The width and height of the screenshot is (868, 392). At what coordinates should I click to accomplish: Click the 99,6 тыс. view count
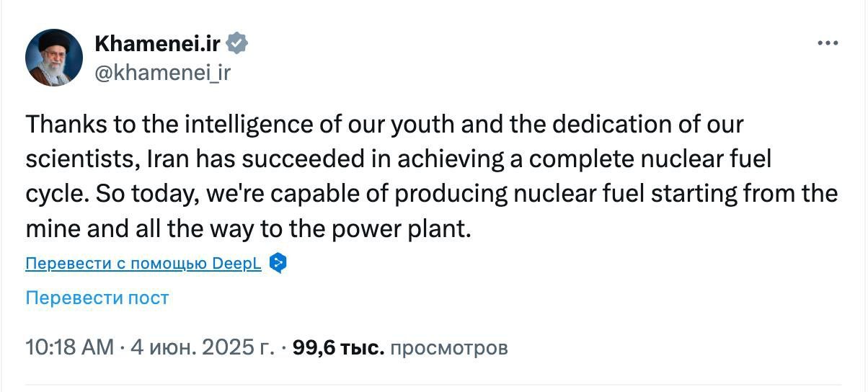pyautogui.click(x=337, y=348)
